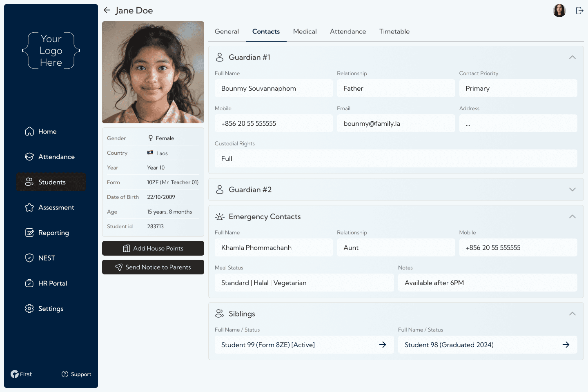Click the Settings gear icon
Viewport: 588px width, 392px height.
coord(29,309)
